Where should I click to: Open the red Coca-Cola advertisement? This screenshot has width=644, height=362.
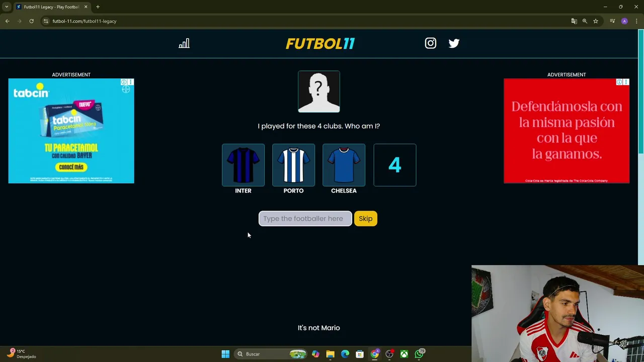pyautogui.click(x=567, y=131)
